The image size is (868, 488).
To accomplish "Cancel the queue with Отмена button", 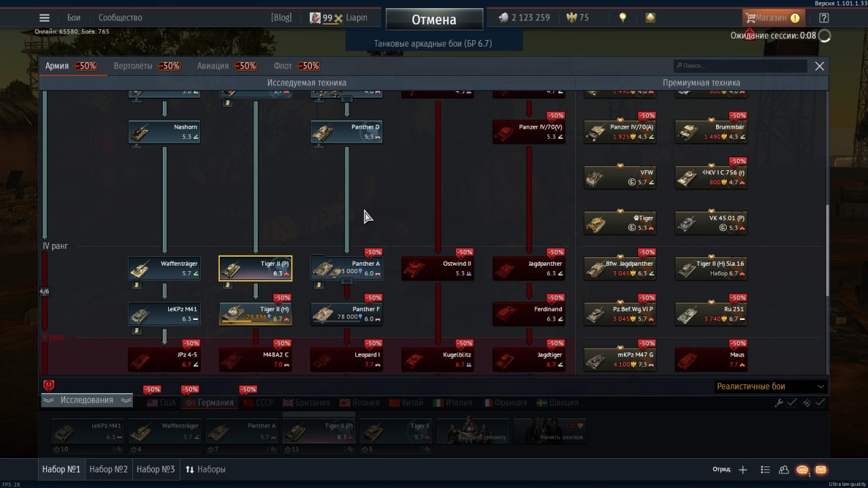I will (434, 20).
